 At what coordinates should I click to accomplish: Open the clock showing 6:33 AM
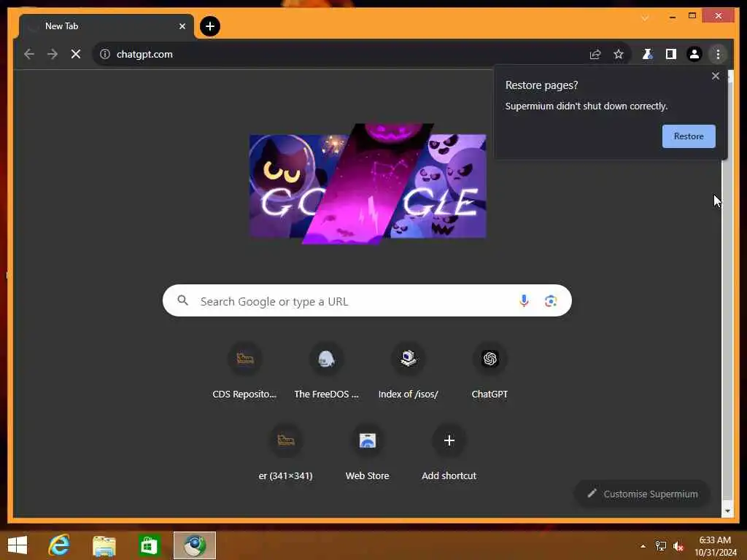click(715, 546)
